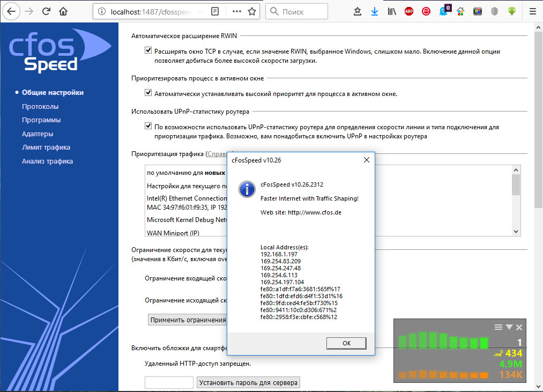Open Анализ трафика section in sidebar

tap(48, 161)
